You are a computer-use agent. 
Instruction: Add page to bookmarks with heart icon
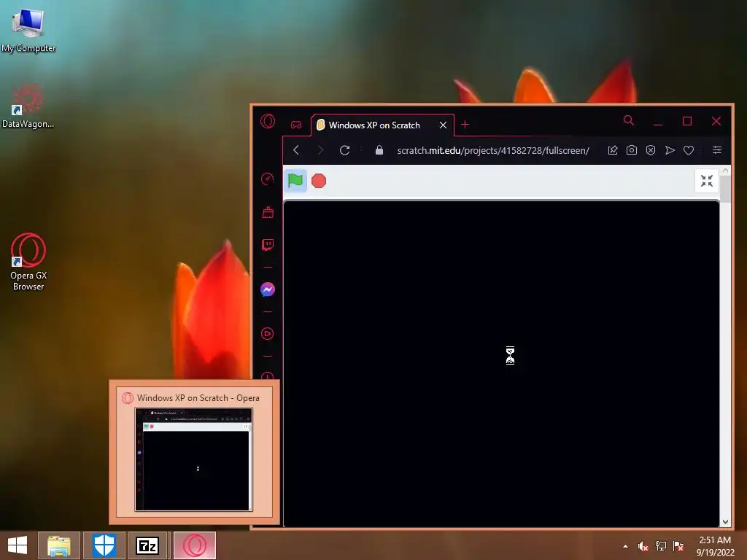click(x=689, y=150)
